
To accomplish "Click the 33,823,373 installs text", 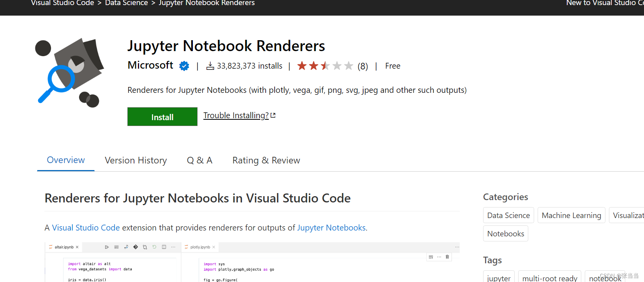I will tap(250, 66).
